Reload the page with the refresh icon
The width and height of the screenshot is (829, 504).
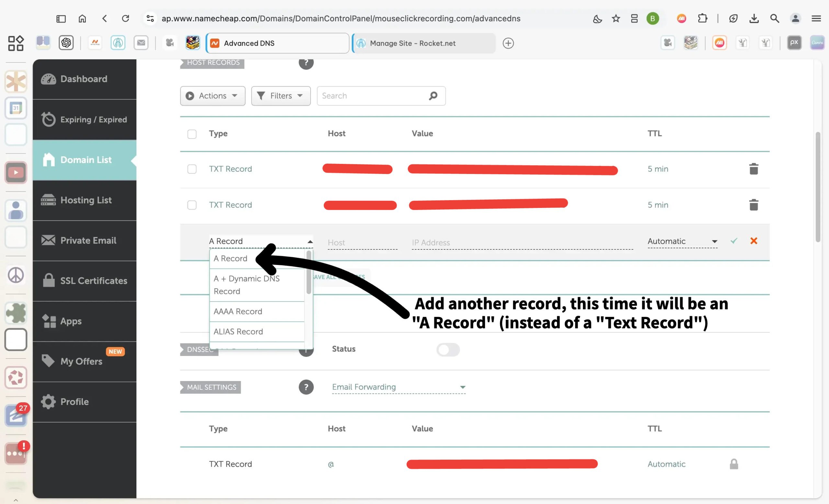[x=126, y=18]
